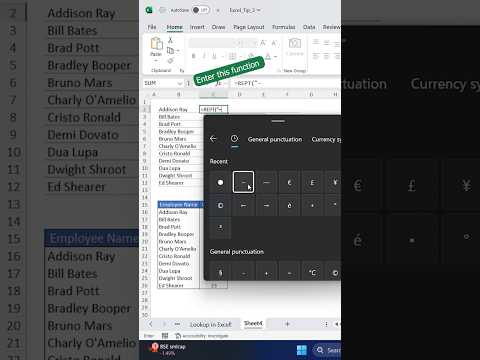Screen dimensions: 480x360
Task: Insert the °C symbol from General punctuation
Action: [x=312, y=273]
